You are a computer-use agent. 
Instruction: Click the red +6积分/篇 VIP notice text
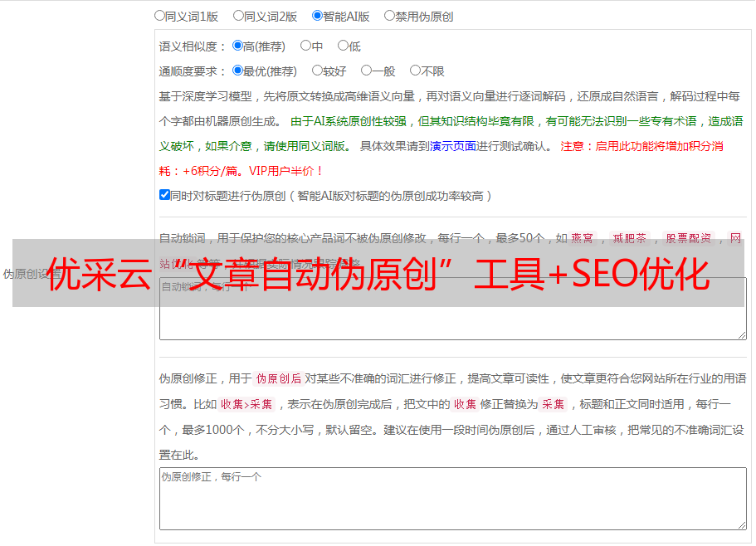tap(241, 171)
